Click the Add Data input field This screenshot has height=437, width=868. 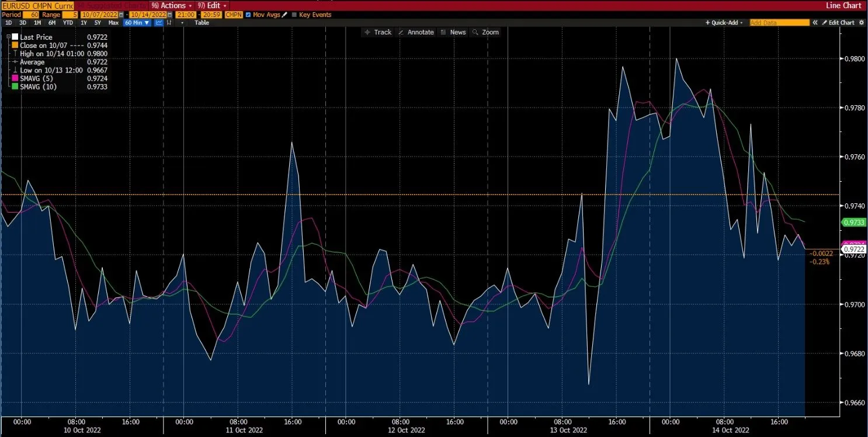tap(780, 22)
